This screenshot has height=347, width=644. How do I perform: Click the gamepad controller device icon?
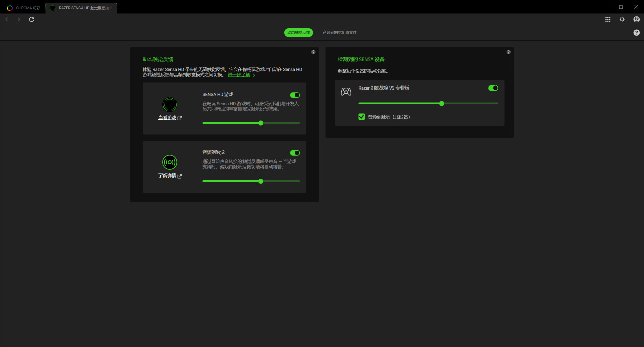(346, 92)
